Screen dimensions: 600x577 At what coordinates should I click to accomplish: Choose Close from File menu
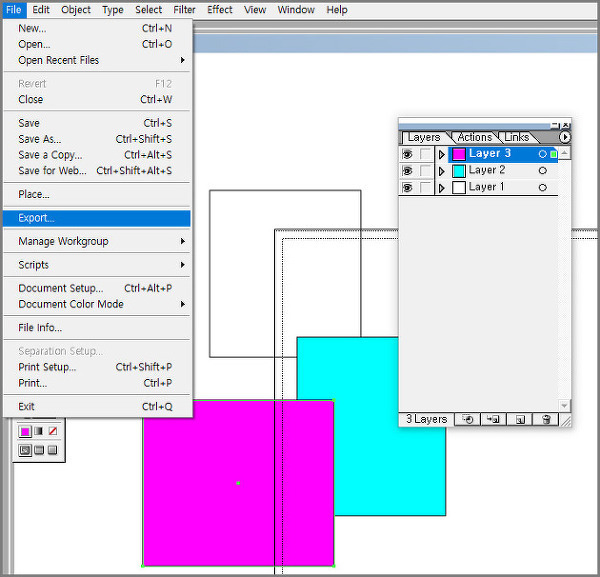tap(96, 99)
